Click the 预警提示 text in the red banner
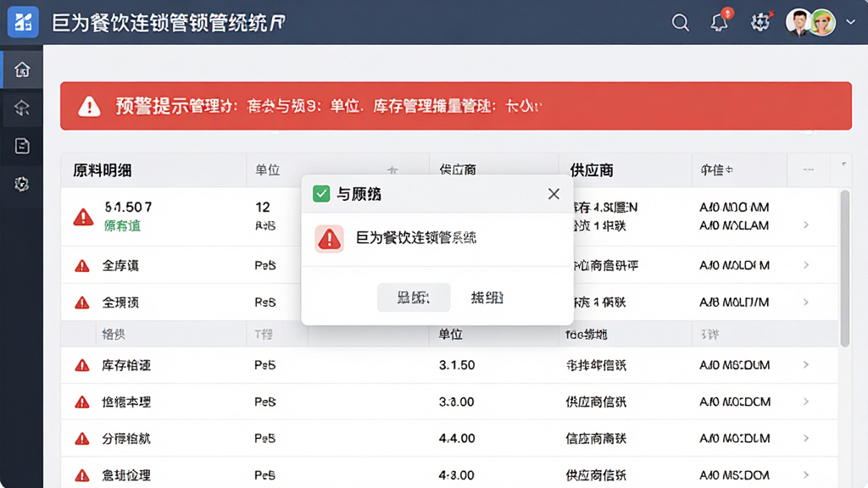Viewport: 868px width, 488px height. point(152,106)
